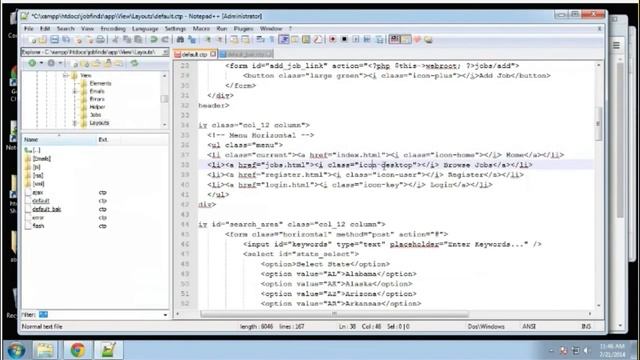Undo the last edit via toolbar
This screenshot has height=360, width=640.
[x=153, y=40]
